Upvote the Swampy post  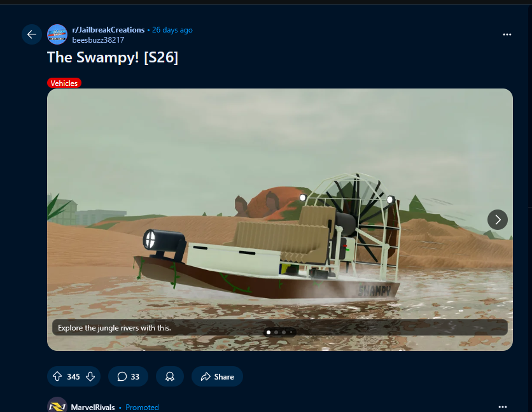coord(57,376)
